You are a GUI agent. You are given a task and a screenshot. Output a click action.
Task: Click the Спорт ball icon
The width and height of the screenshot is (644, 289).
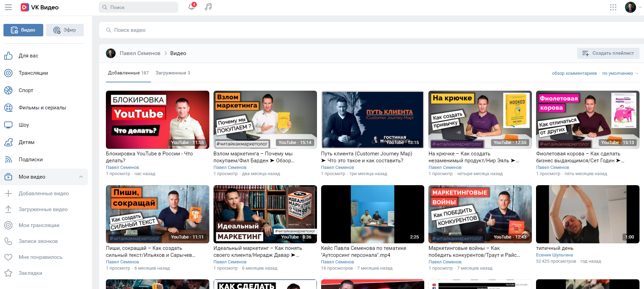click(x=8, y=90)
